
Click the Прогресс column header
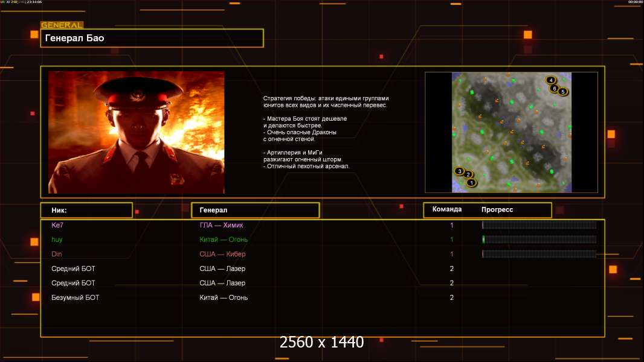coord(497,209)
